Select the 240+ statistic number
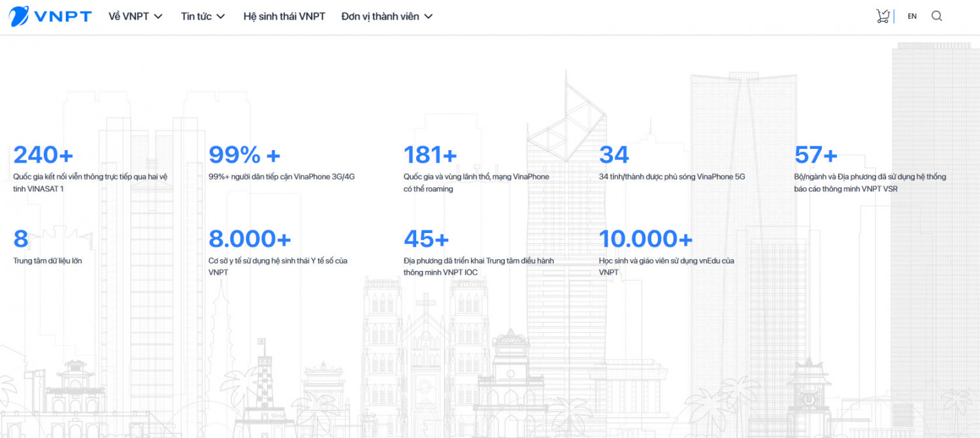This screenshot has height=438, width=980. click(x=43, y=155)
